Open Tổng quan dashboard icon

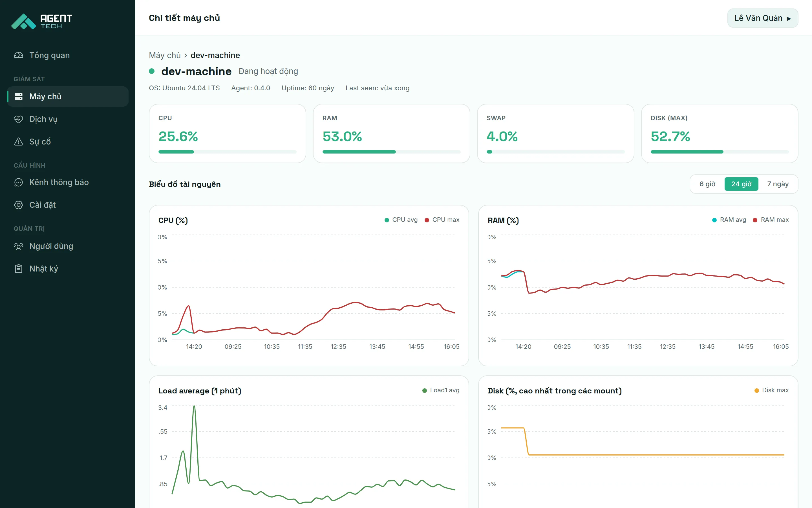click(18, 55)
